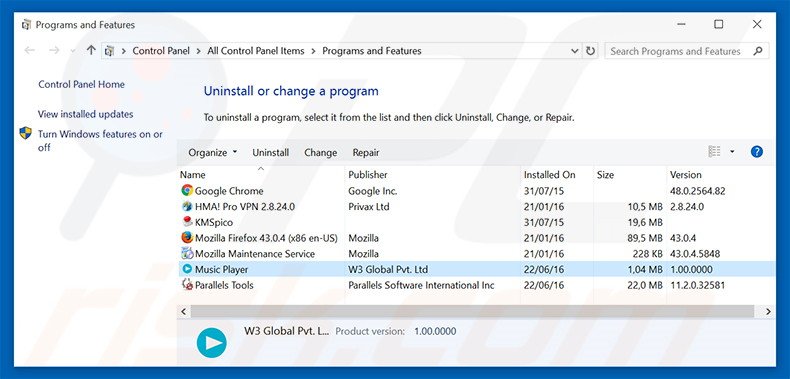Expand chevron after All Control Panel Items

pyautogui.click(x=313, y=51)
